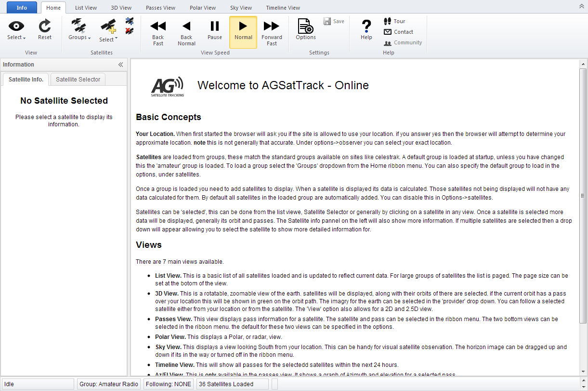Open the Contact link
This screenshot has height=391, width=588.
coord(398,32)
